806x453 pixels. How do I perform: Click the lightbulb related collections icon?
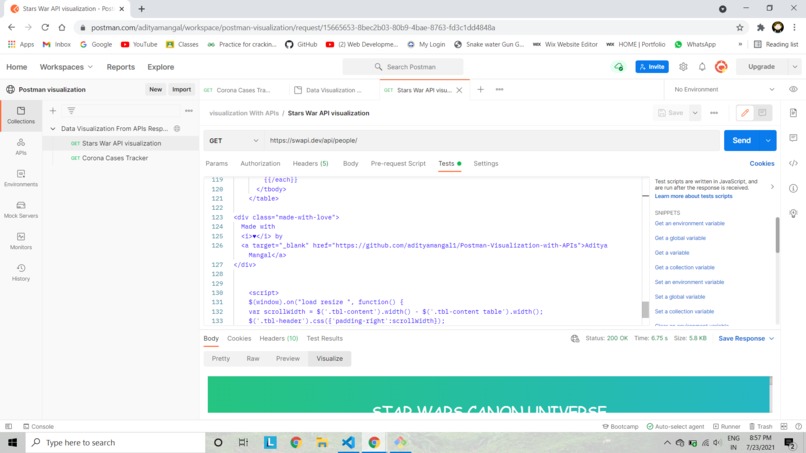793,213
